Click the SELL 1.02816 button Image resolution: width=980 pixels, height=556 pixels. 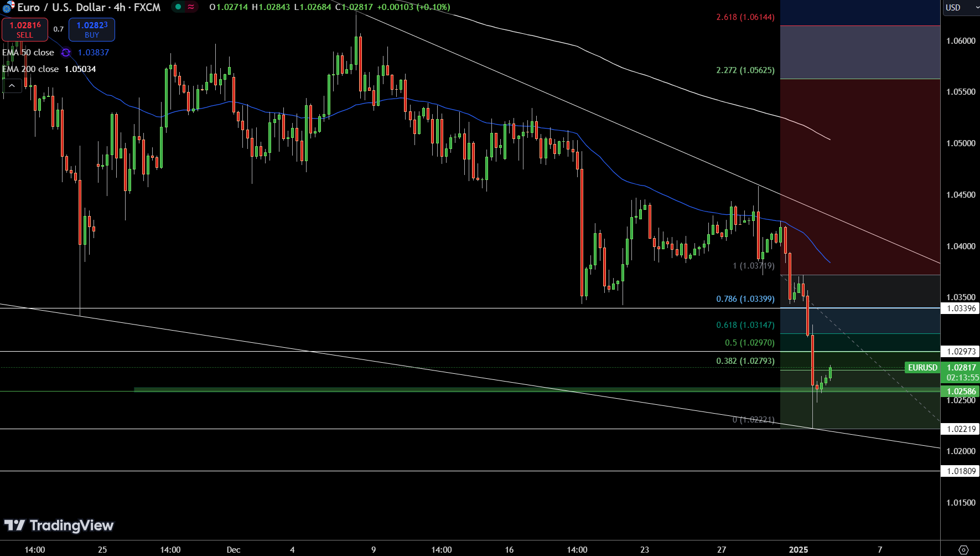(25, 29)
